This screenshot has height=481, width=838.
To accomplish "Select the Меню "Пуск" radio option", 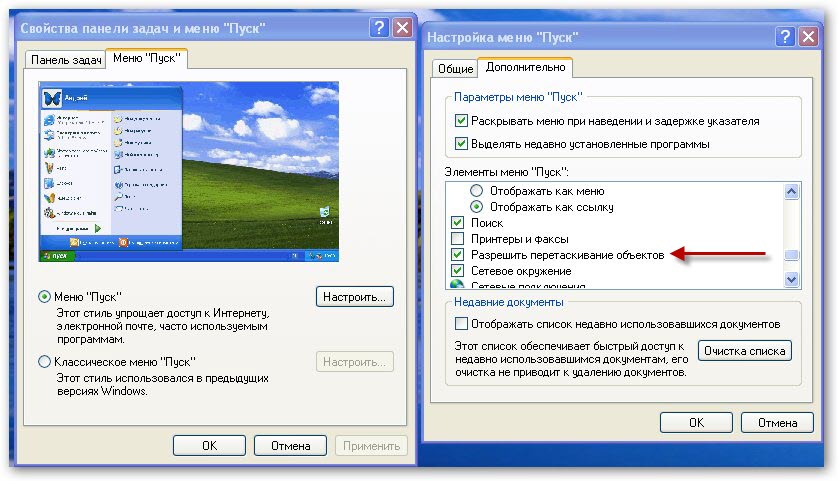I will coord(44,297).
